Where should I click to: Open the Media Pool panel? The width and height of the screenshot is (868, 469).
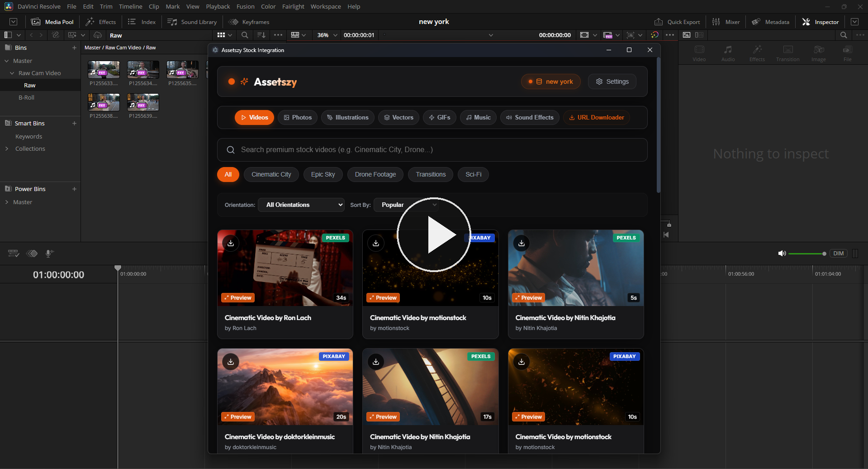[x=52, y=22]
